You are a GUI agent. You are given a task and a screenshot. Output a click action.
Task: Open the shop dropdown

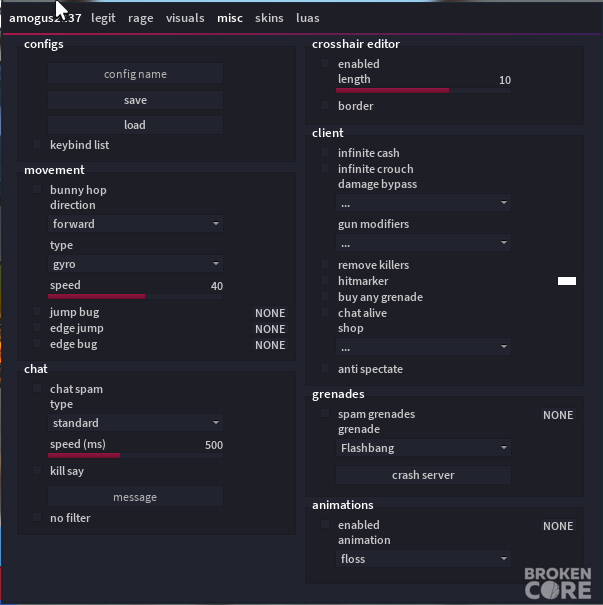424,346
